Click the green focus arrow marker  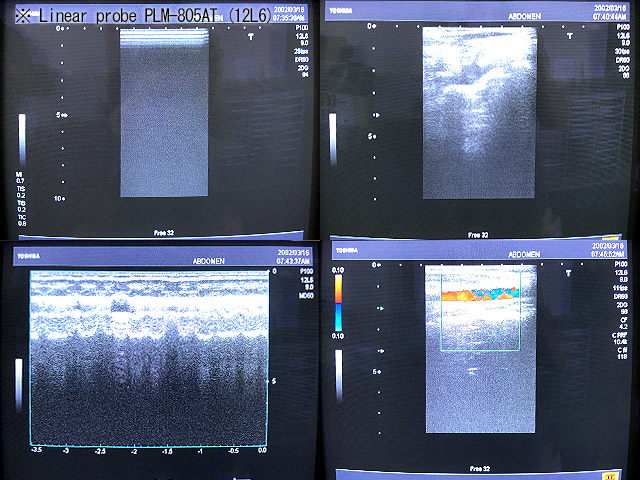click(381, 309)
